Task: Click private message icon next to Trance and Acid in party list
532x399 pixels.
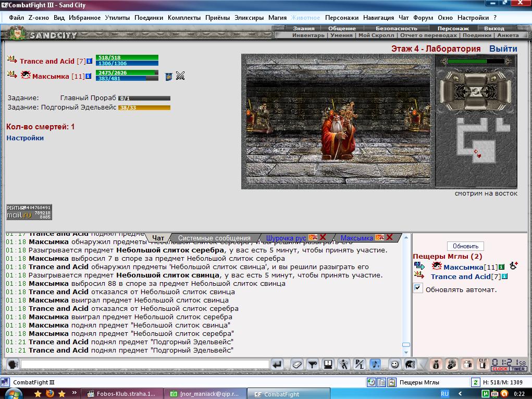Action: pos(12,60)
